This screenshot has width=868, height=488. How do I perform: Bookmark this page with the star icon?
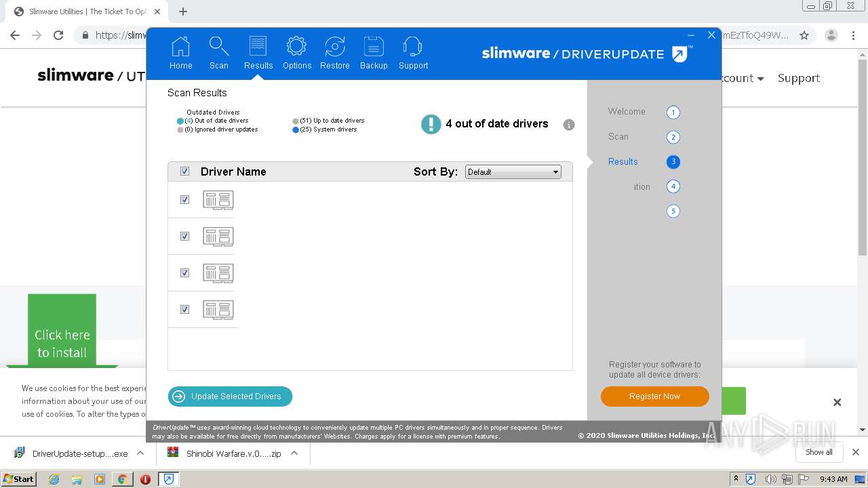(804, 35)
